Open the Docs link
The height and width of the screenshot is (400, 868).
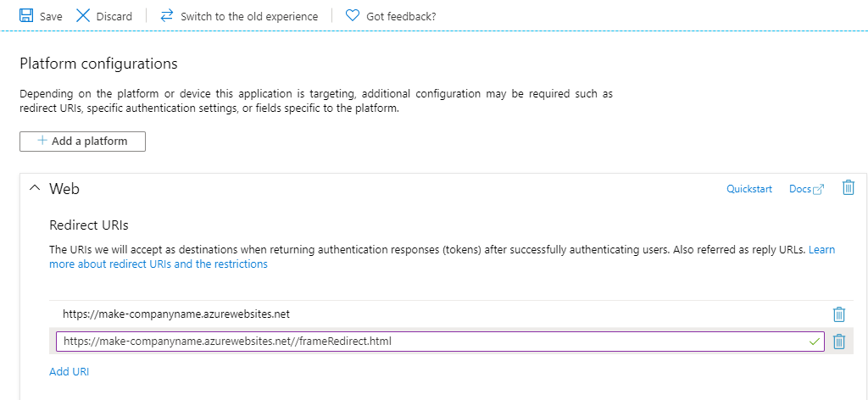tap(799, 189)
